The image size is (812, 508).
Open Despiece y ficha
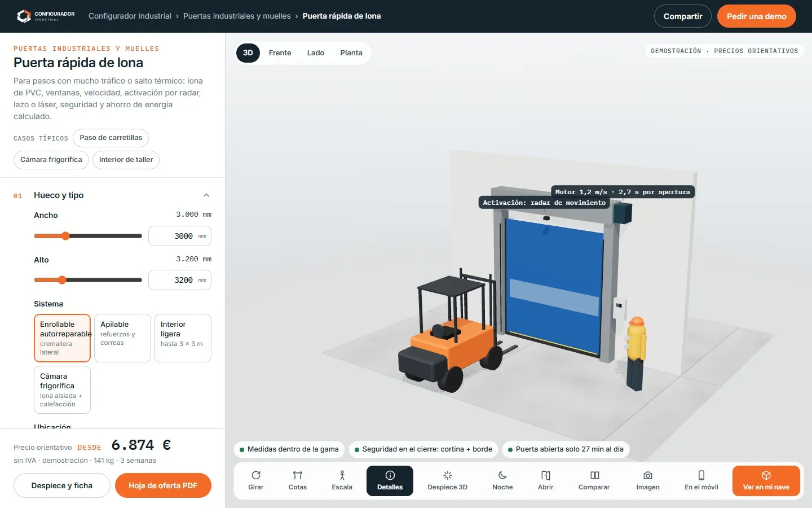point(62,485)
